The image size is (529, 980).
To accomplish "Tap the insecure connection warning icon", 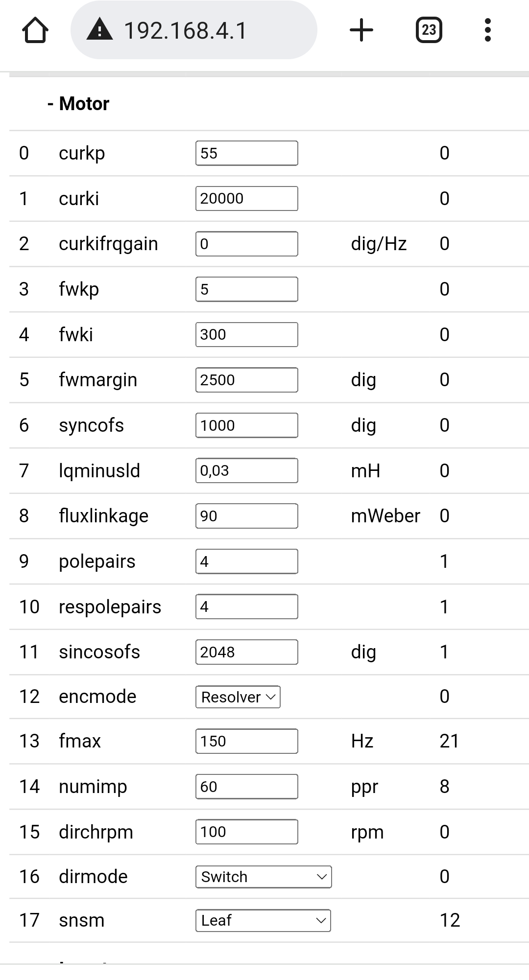I will [x=99, y=29].
